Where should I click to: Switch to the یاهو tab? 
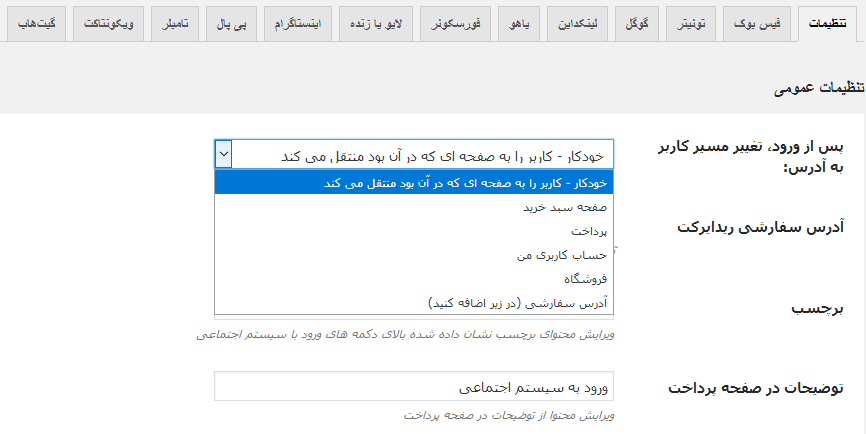pyautogui.click(x=519, y=24)
